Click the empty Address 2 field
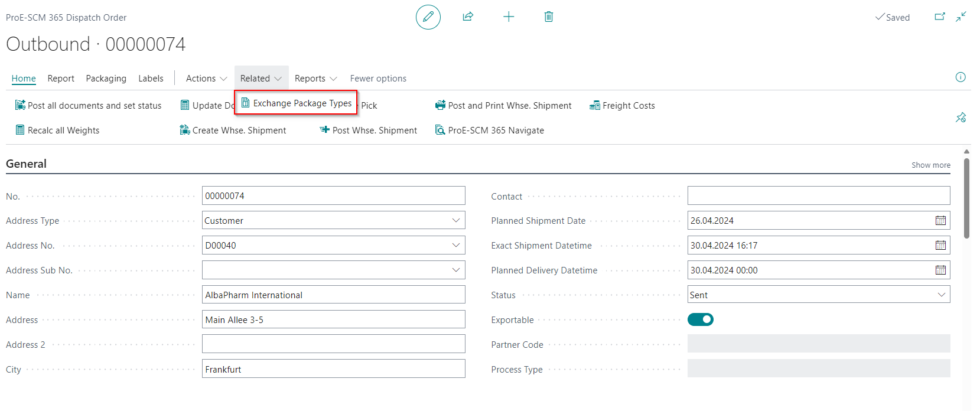Image resolution: width=980 pixels, height=411 pixels. [x=334, y=344]
